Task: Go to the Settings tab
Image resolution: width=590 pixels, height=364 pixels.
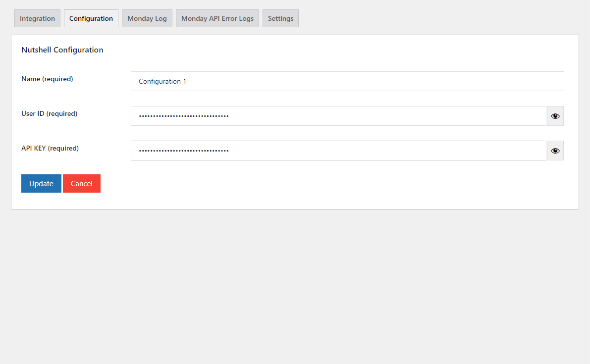Action: (280, 18)
